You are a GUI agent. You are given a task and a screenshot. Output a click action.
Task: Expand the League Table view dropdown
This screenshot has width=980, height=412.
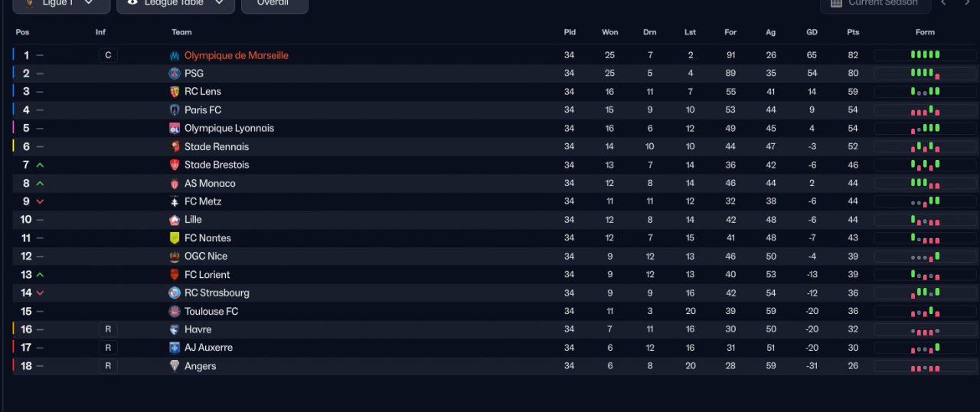coord(175,5)
